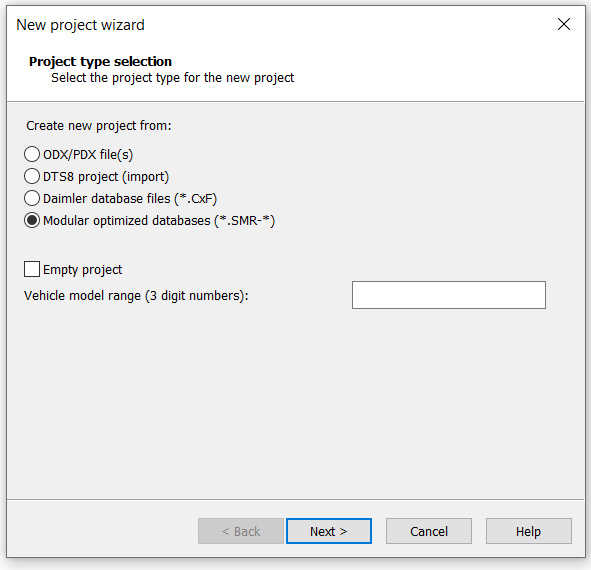Enable the Empty project checkbox

[32, 269]
